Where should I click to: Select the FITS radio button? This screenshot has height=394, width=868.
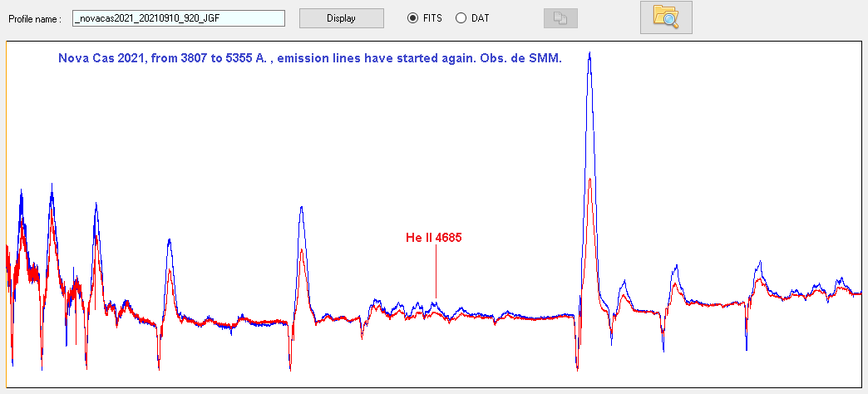click(412, 18)
